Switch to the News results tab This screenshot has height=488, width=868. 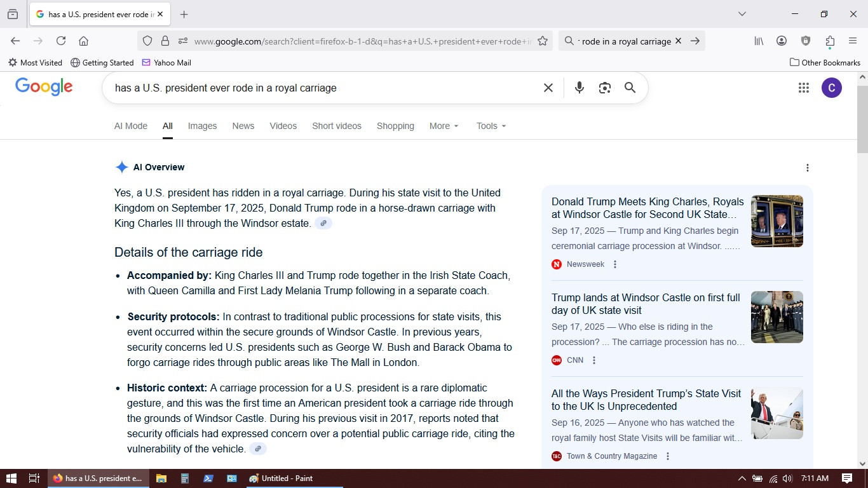coord(243,126)
